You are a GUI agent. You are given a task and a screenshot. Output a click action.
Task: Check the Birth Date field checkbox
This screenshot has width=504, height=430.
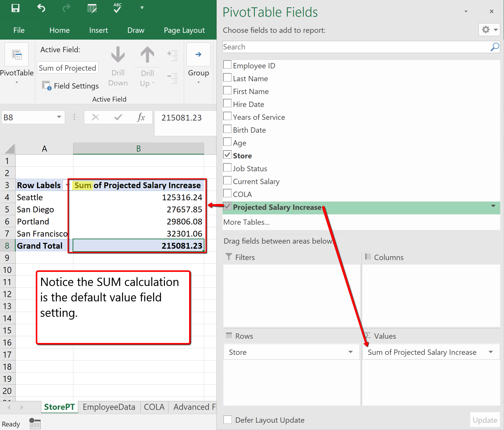tap(227, 129)
